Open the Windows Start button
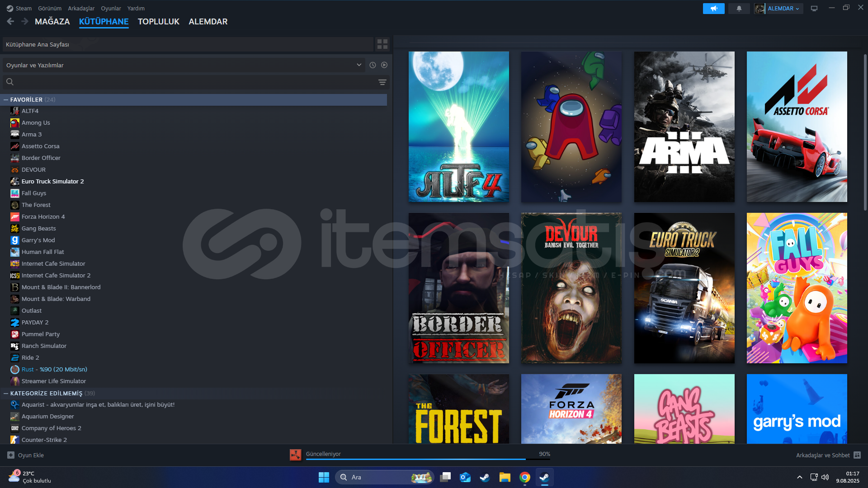The height and width of the screenshot is (488, 868). click(x=324, y=477)
